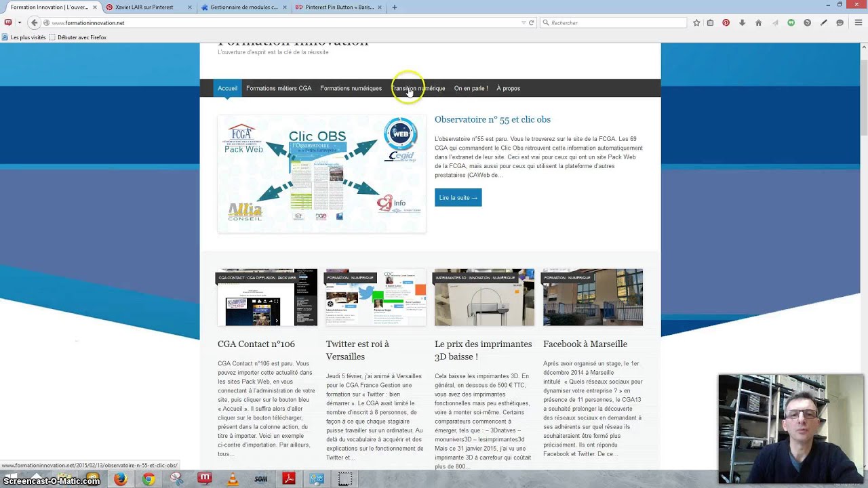Open the Observatoire n° 55 et clic obs headline
Viewport: 868px width, 488px height.
[x=492, y=119]
